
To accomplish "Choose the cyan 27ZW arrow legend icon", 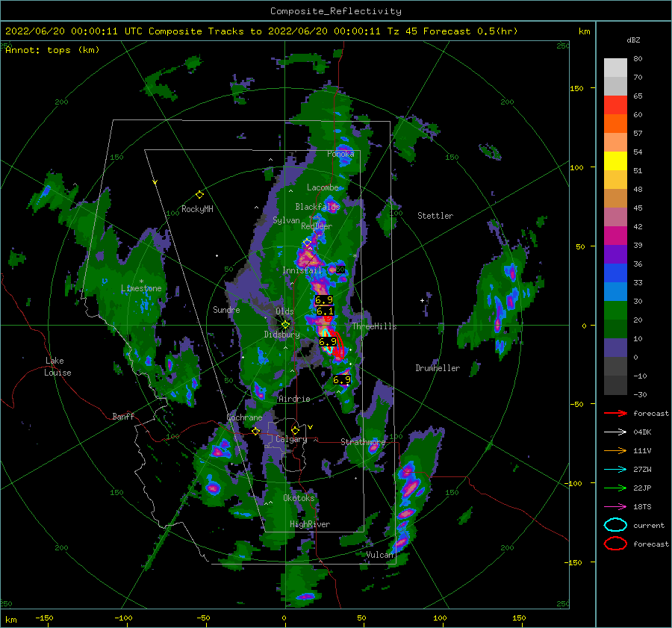I will pyautogui.click(x=615, y=470).
